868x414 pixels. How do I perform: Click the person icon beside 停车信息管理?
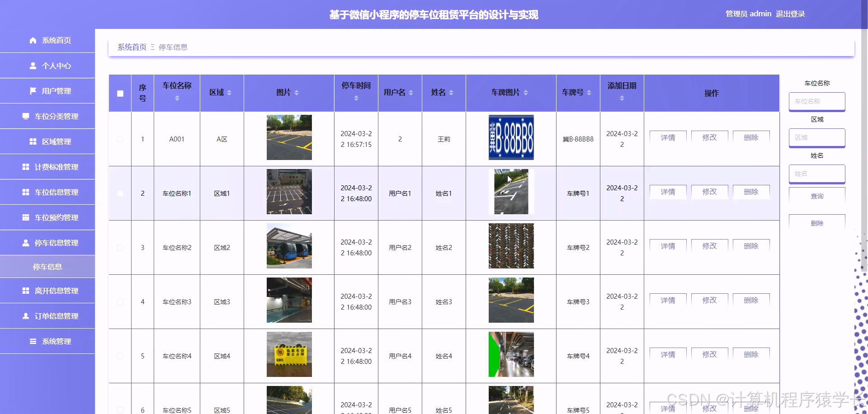coord(26,243)
